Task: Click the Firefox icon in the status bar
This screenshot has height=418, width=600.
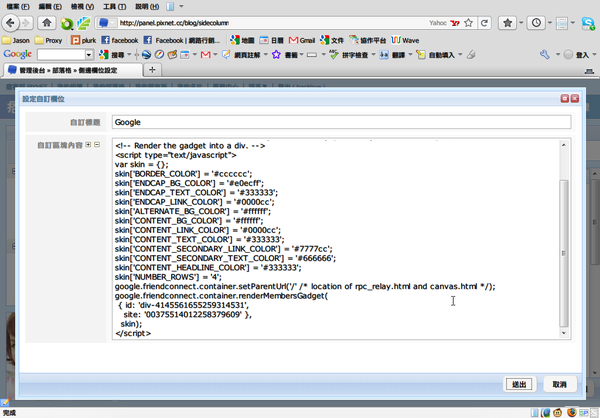Action: coord(572,413)
